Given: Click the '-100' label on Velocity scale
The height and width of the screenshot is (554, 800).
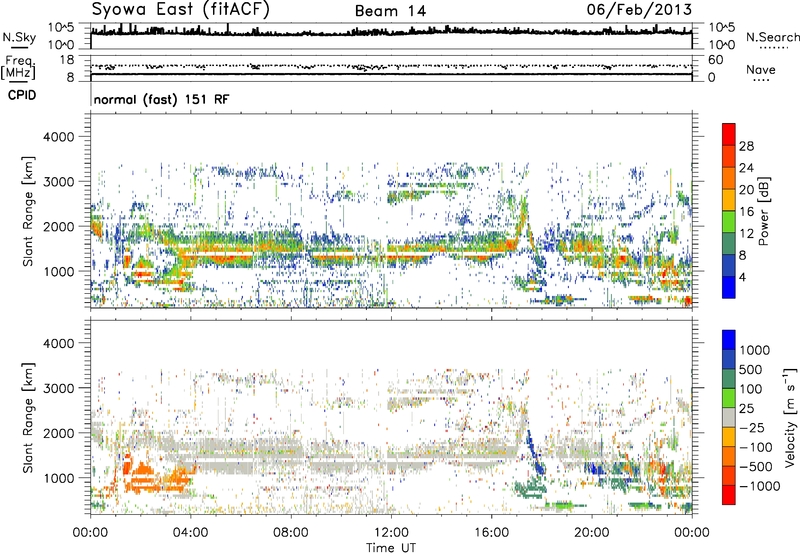Looking at the screenshot, I should (756, 447).
